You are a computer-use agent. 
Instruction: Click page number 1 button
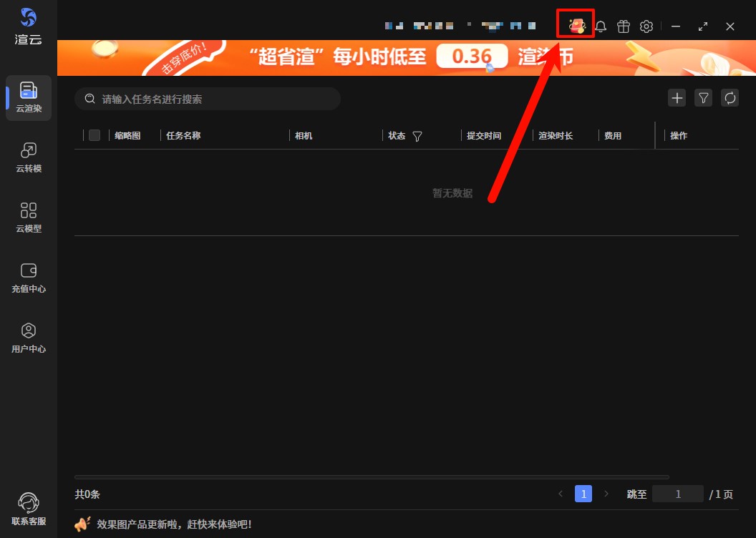pyautogui.click(x=583, y=494)
